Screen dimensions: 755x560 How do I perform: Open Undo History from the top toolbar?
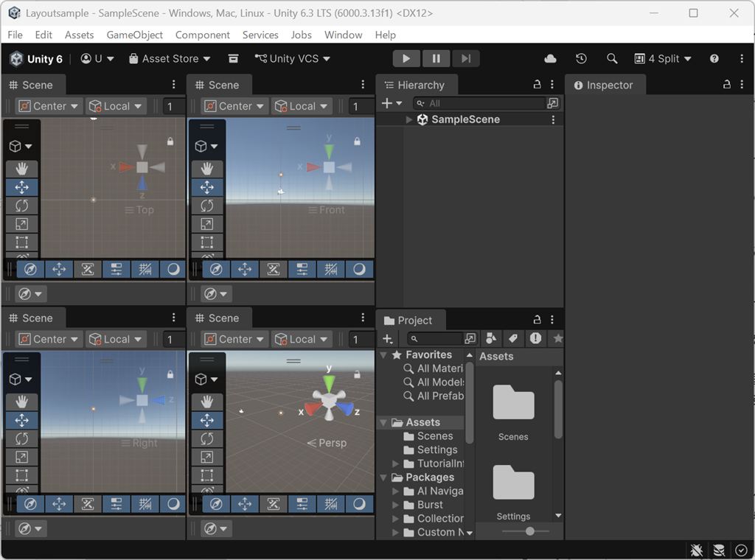582,58
